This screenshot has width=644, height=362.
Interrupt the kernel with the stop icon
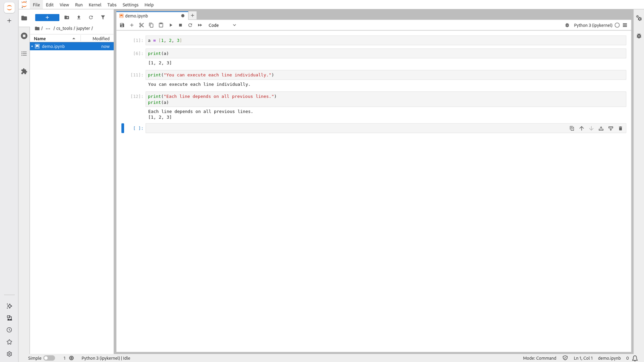(x=180, y=25)
